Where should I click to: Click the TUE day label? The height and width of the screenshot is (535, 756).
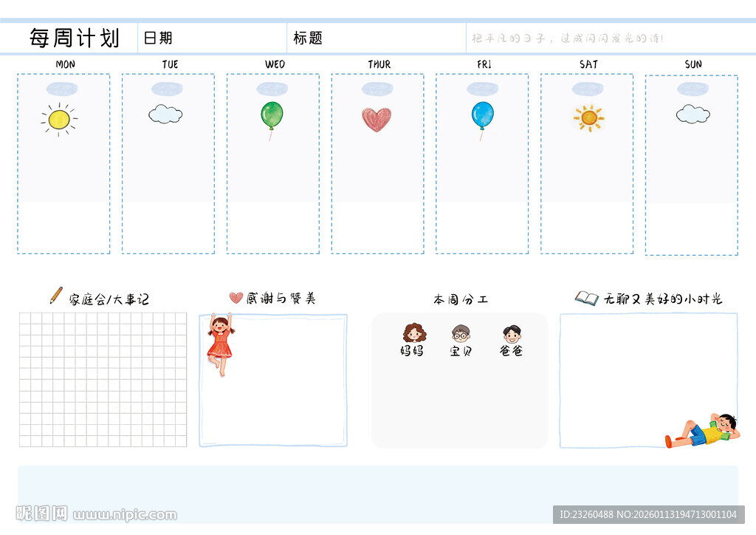[171, 64]
